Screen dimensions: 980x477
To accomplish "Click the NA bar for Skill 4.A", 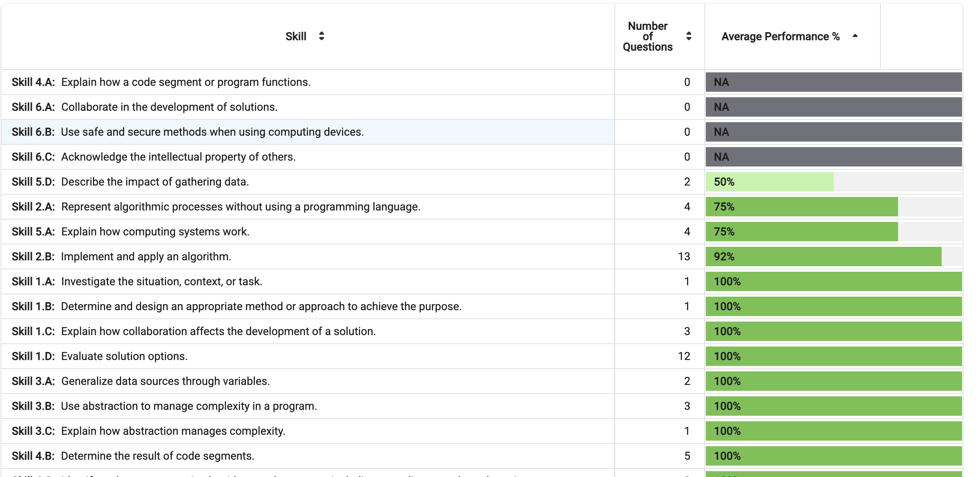I will point(833,82).
